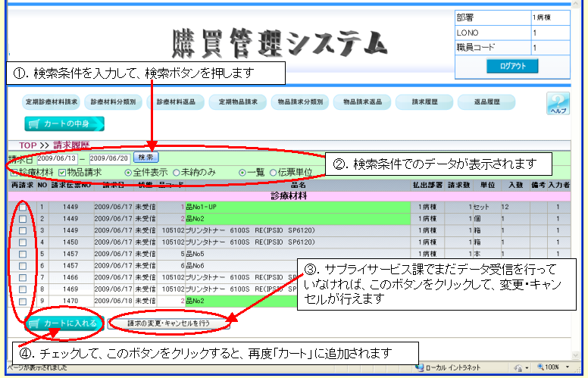The height and width of the screenshot is (378, 588).
Task: Check the re-request box for row NO 1
Action: click(23, 207)
